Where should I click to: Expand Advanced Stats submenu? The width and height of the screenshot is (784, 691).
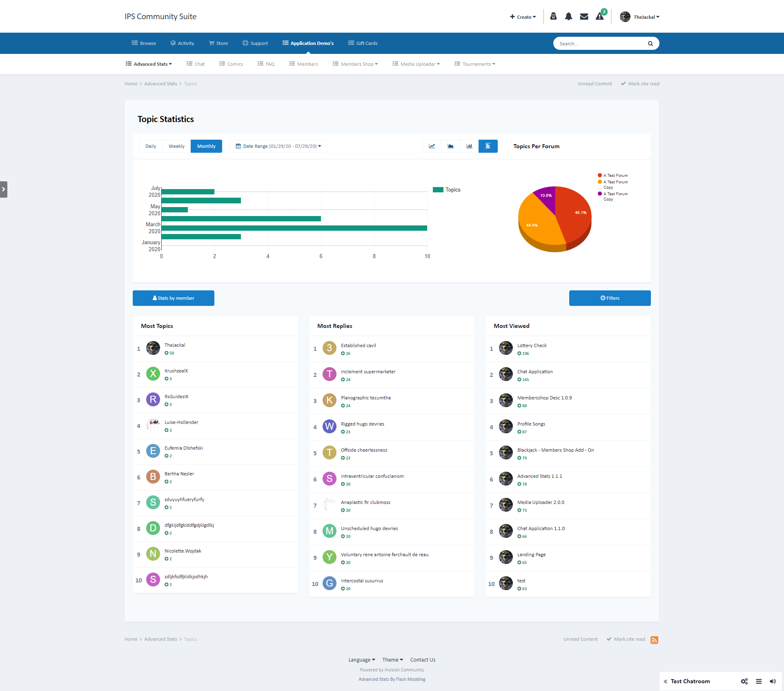pos(149,64)
